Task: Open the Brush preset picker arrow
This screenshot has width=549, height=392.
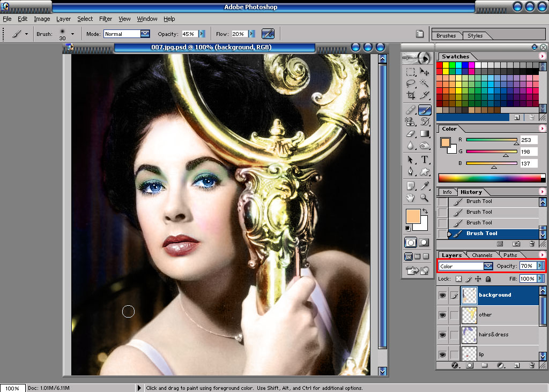Action: tap(72, 34)
